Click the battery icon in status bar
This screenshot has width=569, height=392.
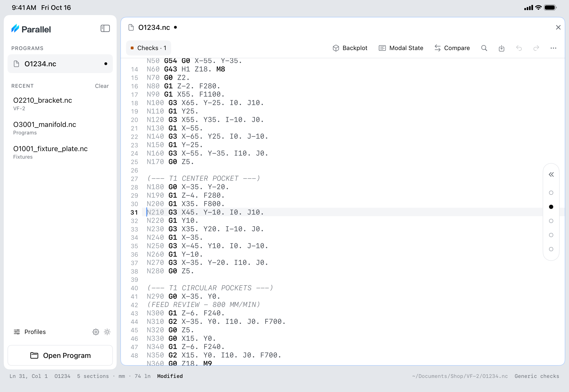click(x=550, y=8)
